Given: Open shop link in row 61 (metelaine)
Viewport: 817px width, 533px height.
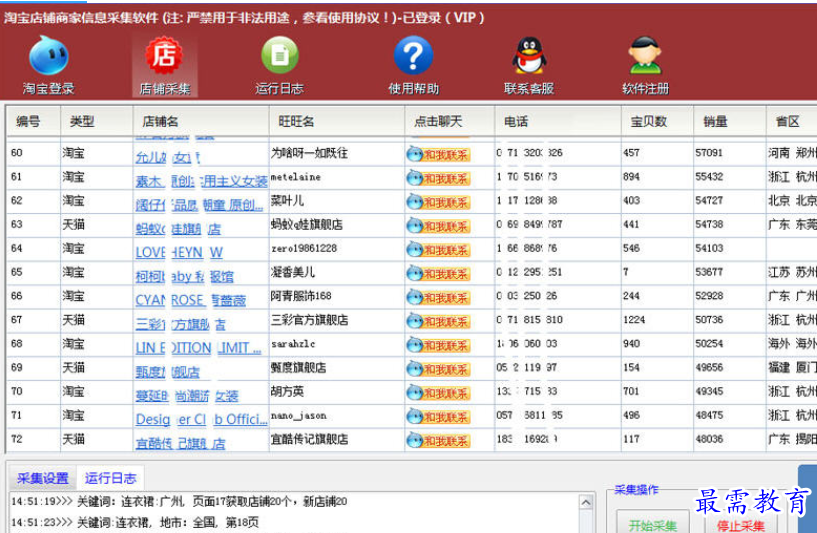Looking at the screenshot, I should click(x=201, y=181).
